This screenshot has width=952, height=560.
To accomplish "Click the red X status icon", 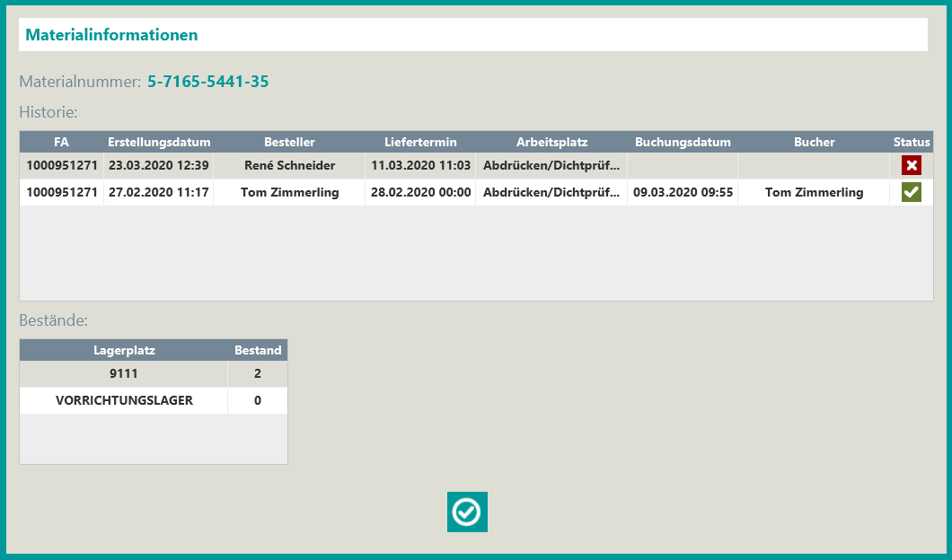I will coord(912,165).
